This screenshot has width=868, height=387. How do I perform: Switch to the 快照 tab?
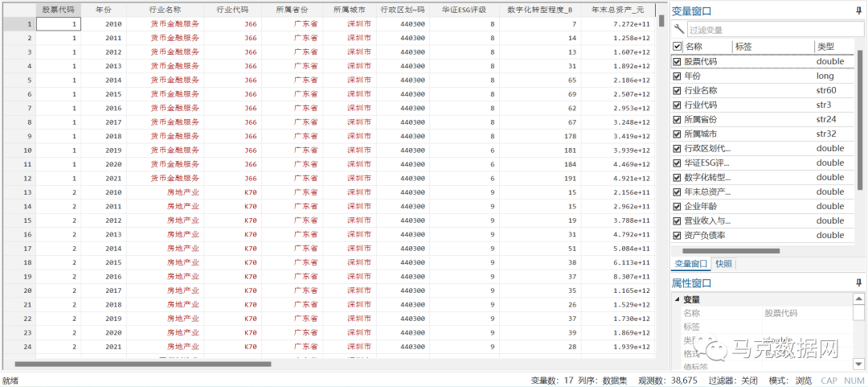[x=723, y=264]
